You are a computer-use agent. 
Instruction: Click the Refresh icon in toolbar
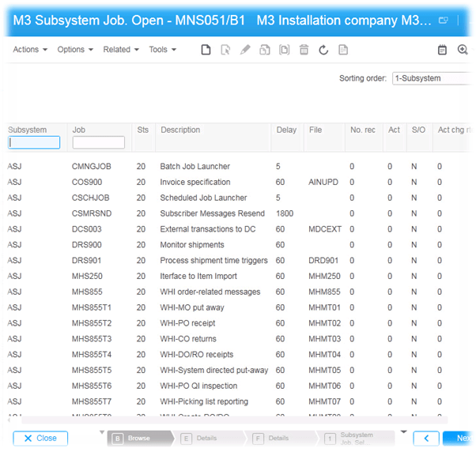pos(323,50)
